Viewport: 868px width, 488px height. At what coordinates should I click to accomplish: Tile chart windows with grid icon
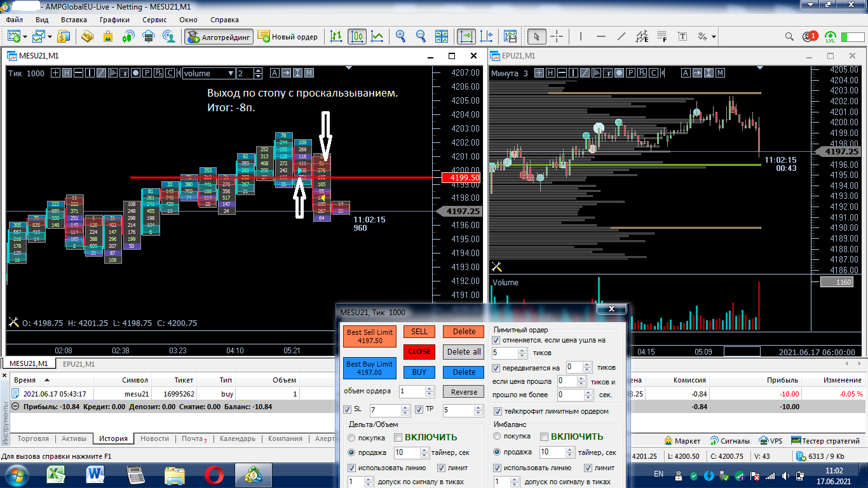pyautogui.click(x=442, y=36)
